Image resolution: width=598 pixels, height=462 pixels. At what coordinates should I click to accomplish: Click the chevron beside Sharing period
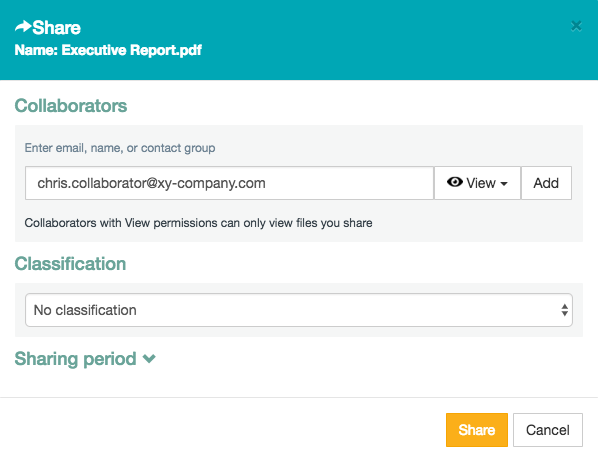pyautogui.click(x=149, y=359)
